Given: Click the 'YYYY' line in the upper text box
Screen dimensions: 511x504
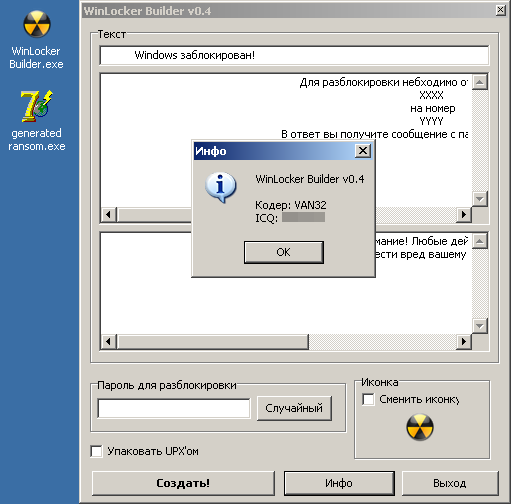Looking at the screenshot, I should pyautogui.click(x=431, y=121).
